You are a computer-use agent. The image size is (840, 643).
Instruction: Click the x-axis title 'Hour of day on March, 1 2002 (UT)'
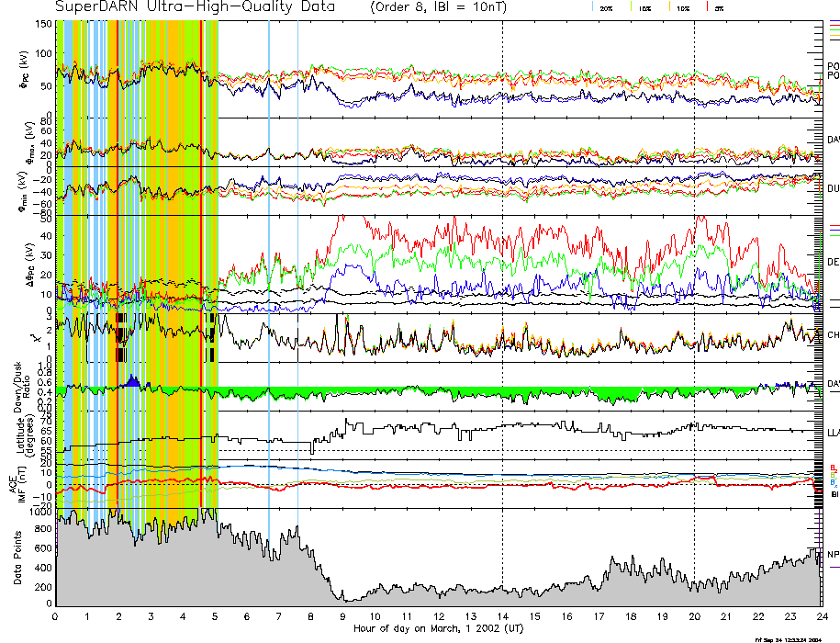(439, 628)
